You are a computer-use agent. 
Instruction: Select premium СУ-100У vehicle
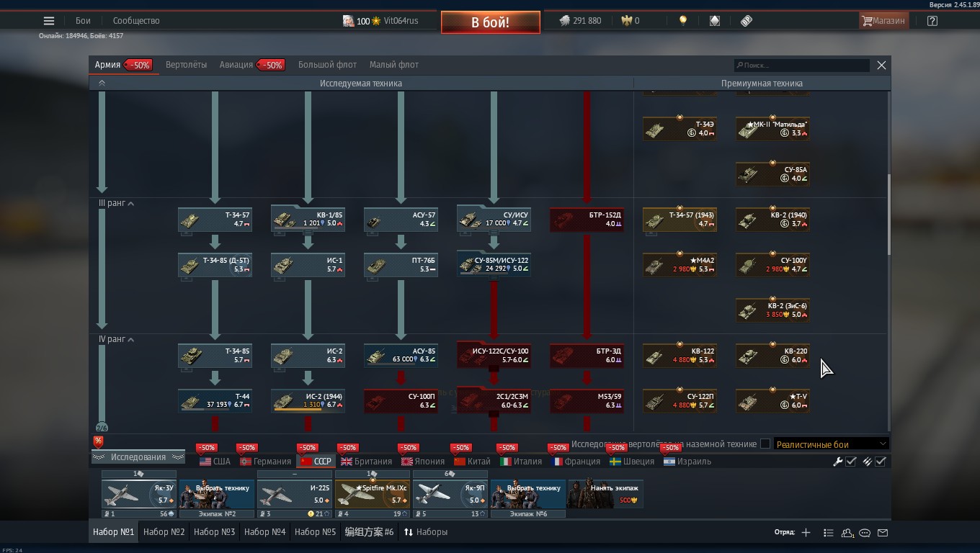click(x=772, y=265)
